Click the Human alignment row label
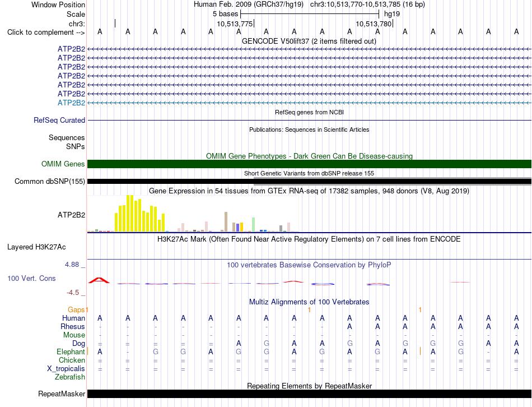 pyautogui.click(x=73, y=318)
